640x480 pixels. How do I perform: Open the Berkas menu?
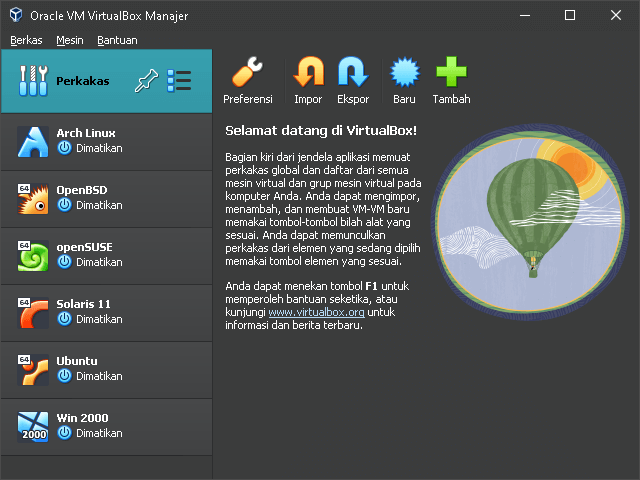click(x=26, y=40)
